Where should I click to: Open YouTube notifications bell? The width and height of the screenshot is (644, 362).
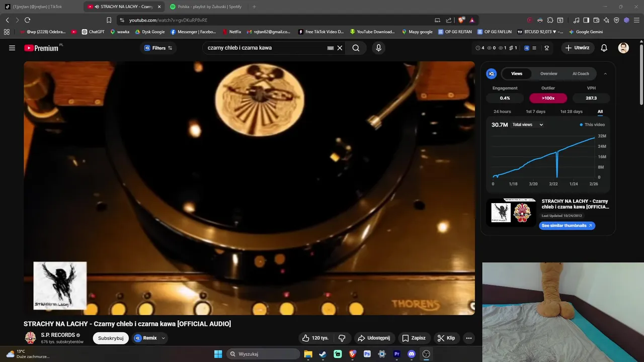tap(604, 48)
